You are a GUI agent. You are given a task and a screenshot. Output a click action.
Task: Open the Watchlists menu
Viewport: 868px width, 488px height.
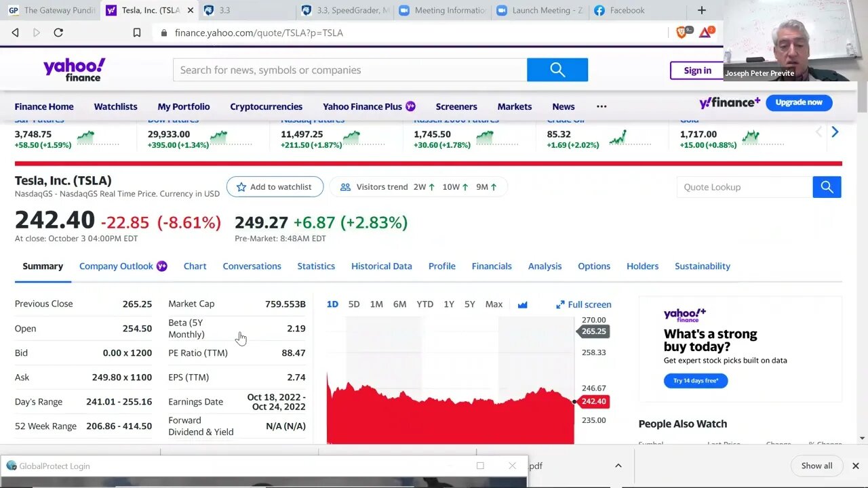[x=115, y=106]
